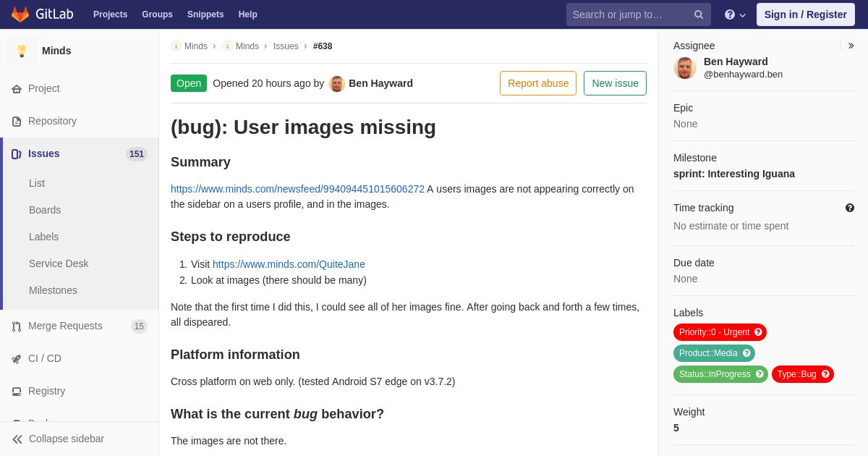This screenshot has height=456, width=868.
Task: Click the sprint: Interesting Iguana milestone
Action: coord(734,174)
